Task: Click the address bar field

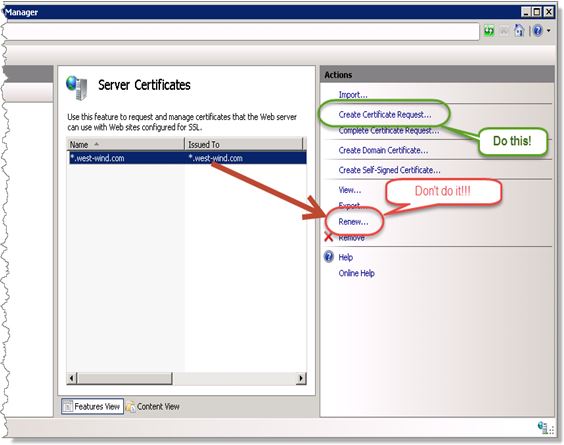Action: tap(242, 32)
